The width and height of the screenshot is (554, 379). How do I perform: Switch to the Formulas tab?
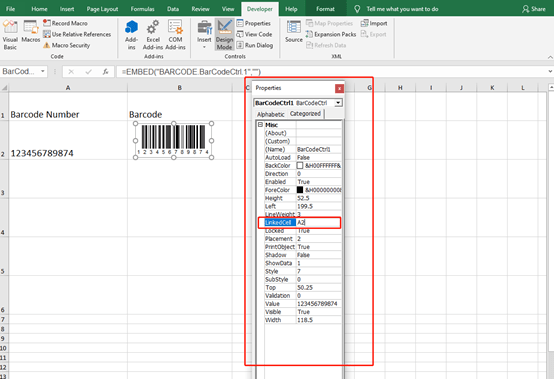(142, 9)
